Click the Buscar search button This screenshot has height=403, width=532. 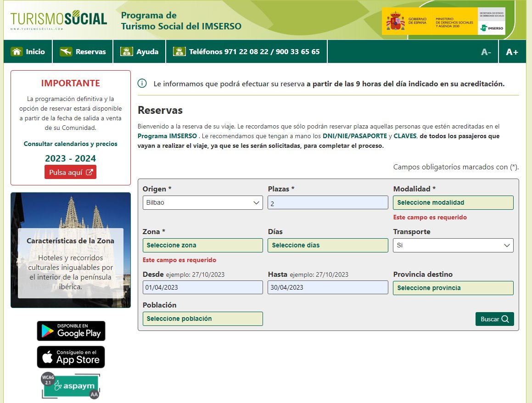495,319
